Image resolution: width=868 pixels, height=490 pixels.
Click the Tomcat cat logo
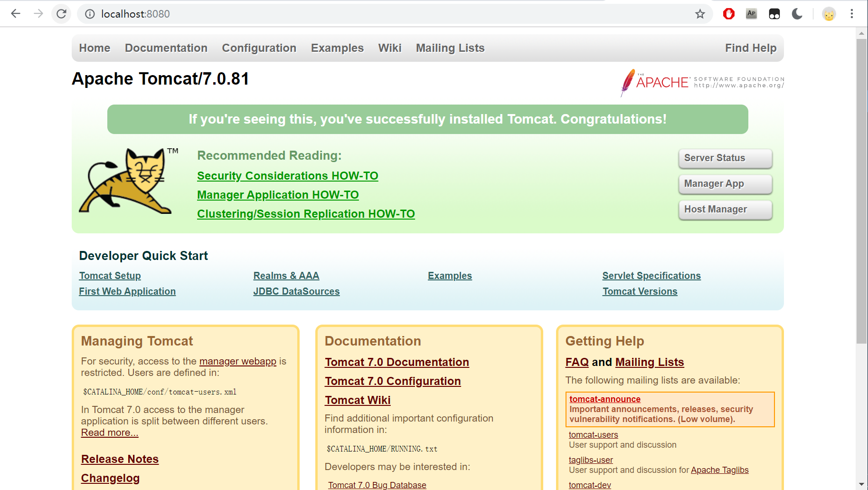click(x=128, y=181)
